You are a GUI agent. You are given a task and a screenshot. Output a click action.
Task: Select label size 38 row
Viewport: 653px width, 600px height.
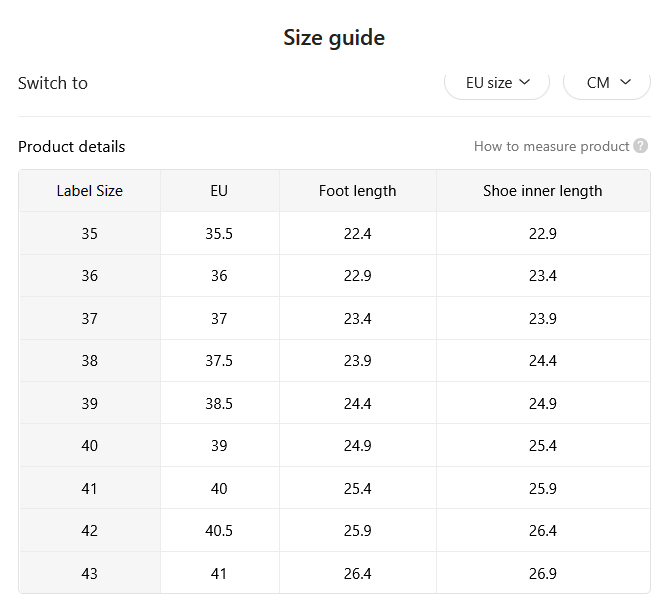[x=334, y=361]
